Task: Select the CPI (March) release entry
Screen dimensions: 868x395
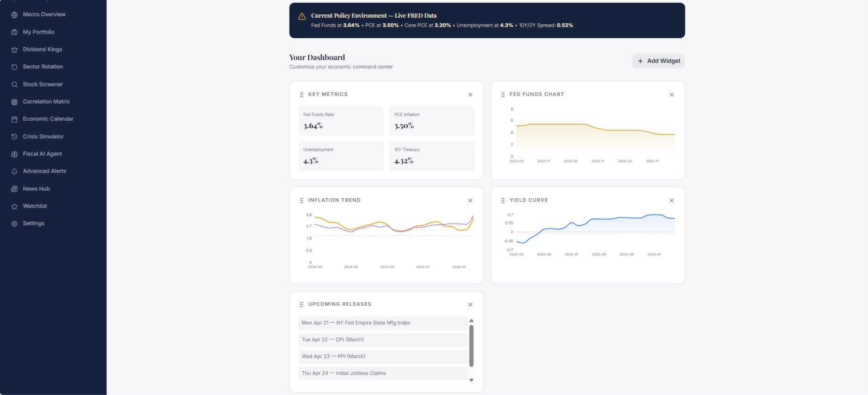Action: (383, 340)
